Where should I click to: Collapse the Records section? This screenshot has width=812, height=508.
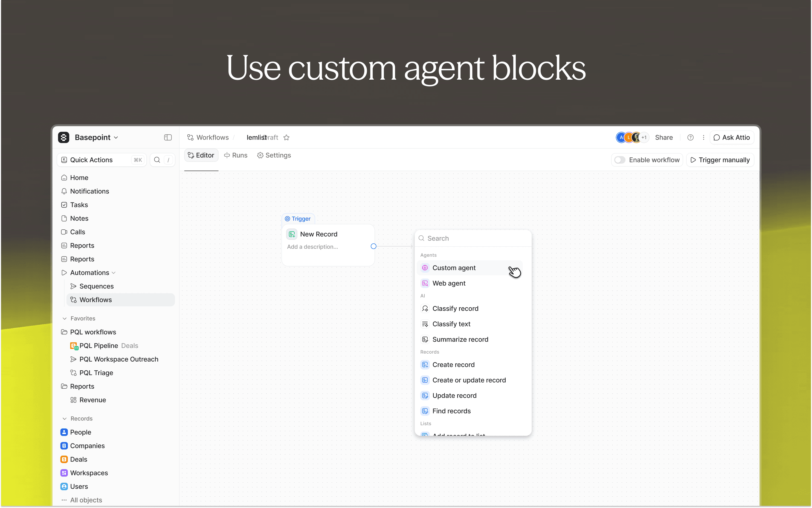tap(65, 418)
